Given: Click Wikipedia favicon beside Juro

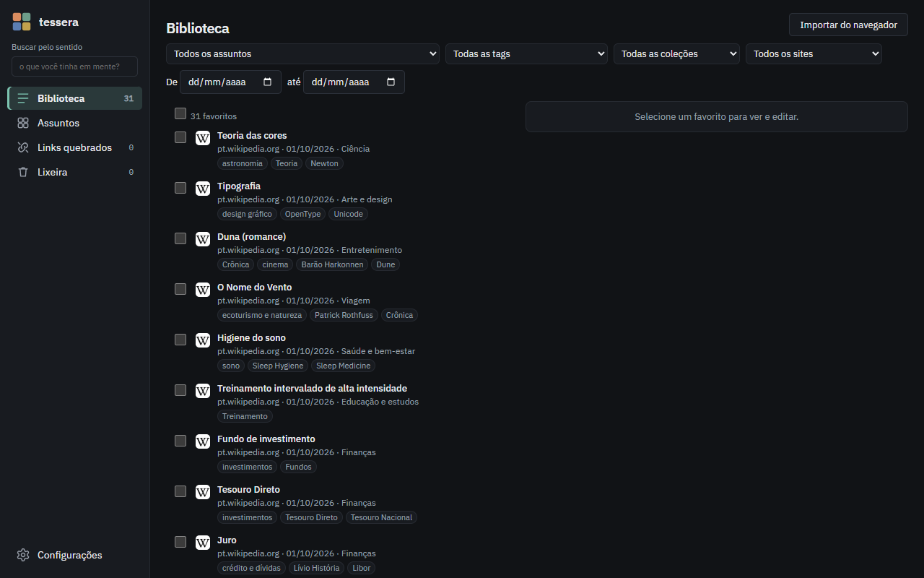Looking at the screenshot, I should 203,543.
